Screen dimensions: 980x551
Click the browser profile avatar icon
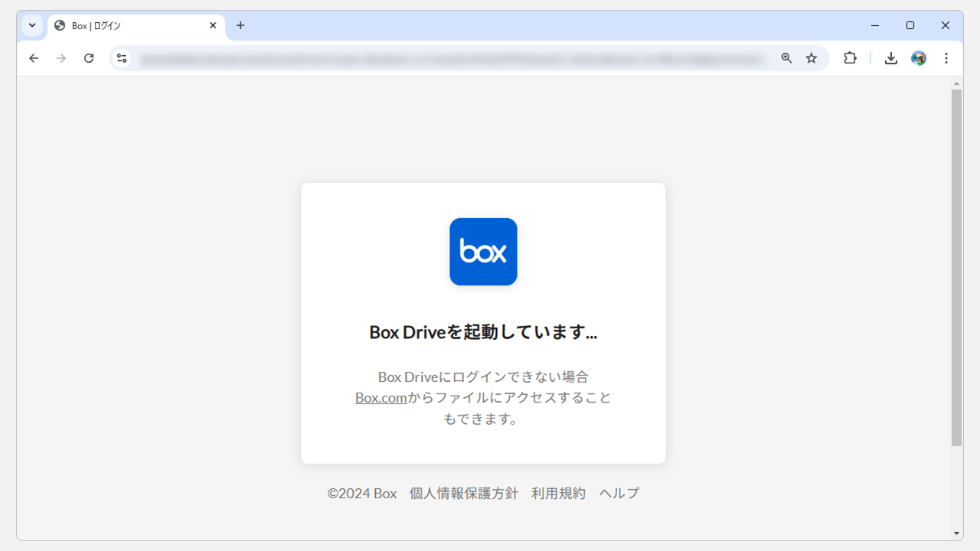918,58
